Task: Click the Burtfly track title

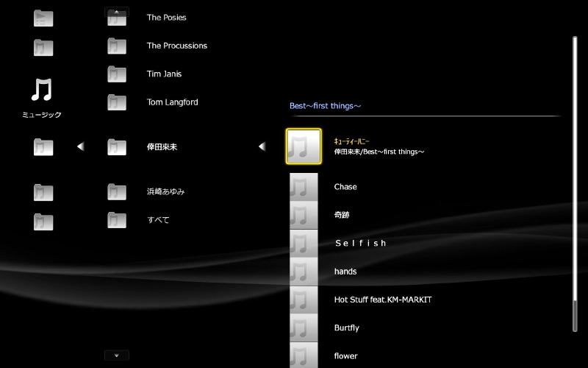Action: click(x=346, y=328)
